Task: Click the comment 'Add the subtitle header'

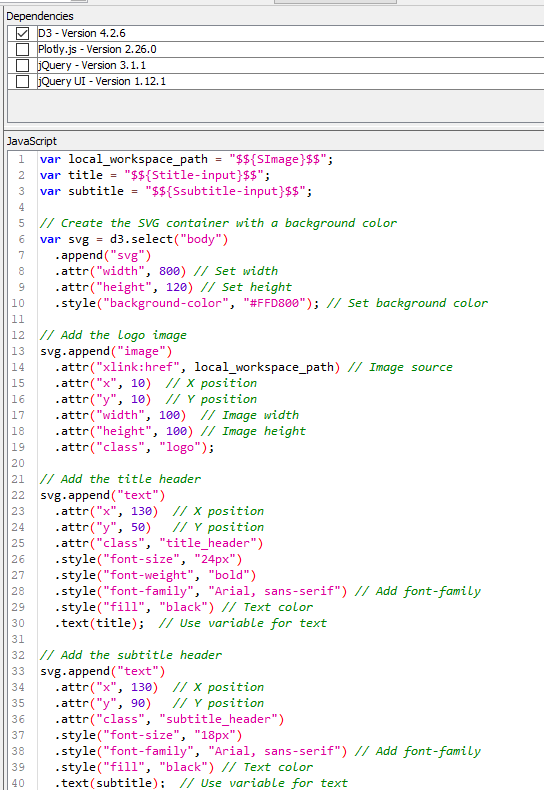Action: tap(131, 655)
